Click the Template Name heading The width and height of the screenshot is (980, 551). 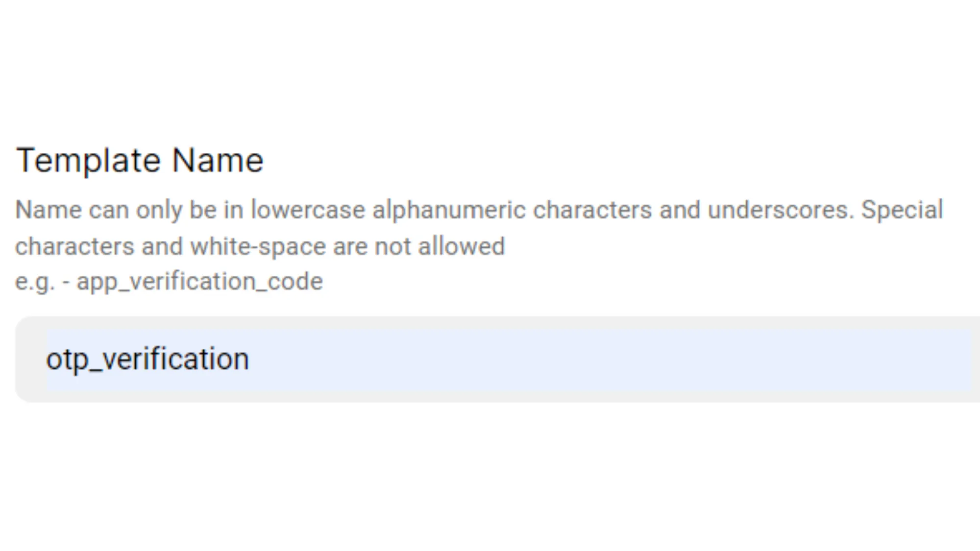(139, 159)
